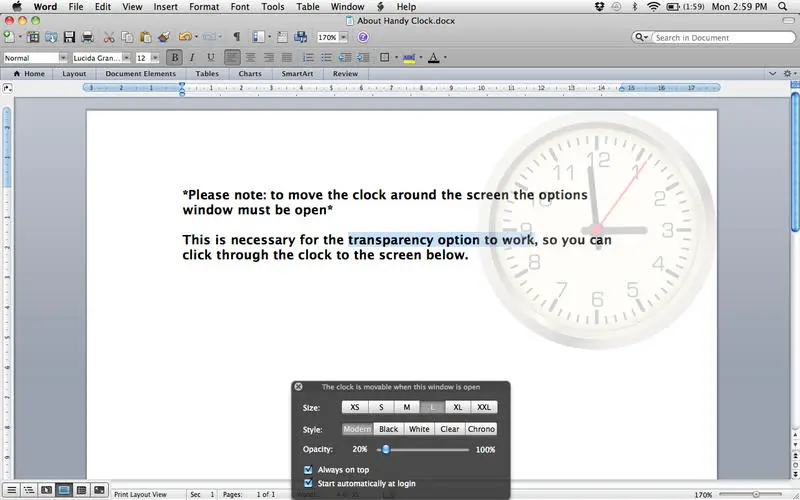Expand the Undo history dropdown arrow
800x500 pixels.
[x=196, y=37]
